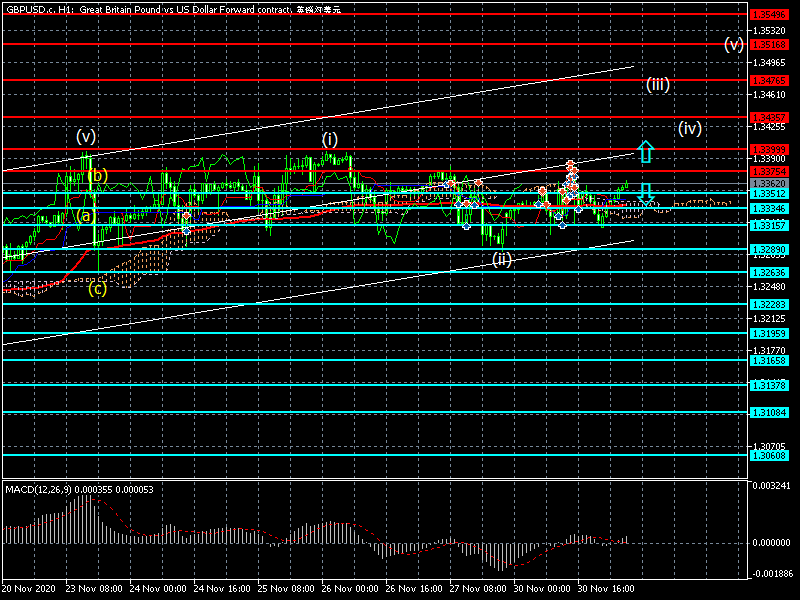Click the red 1.33754 price tag
Screen dimensions: 800x600
click(769, 171)
